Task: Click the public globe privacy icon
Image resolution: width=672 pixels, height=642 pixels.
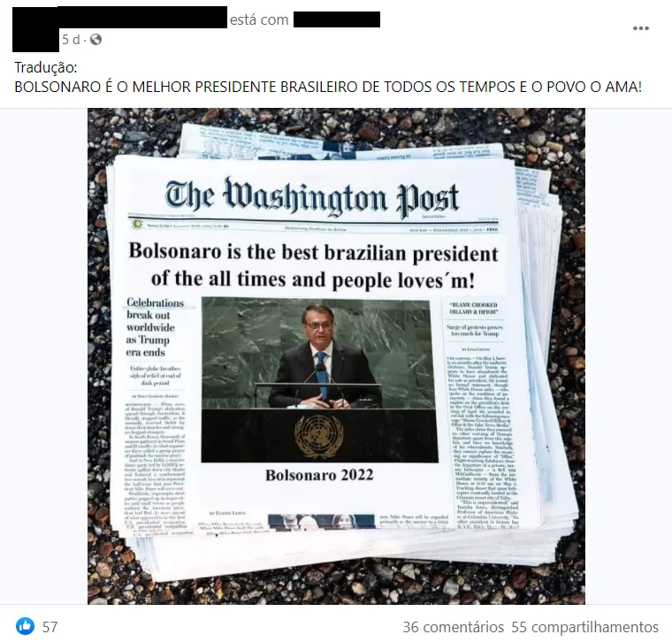Action: click(96, 40)
